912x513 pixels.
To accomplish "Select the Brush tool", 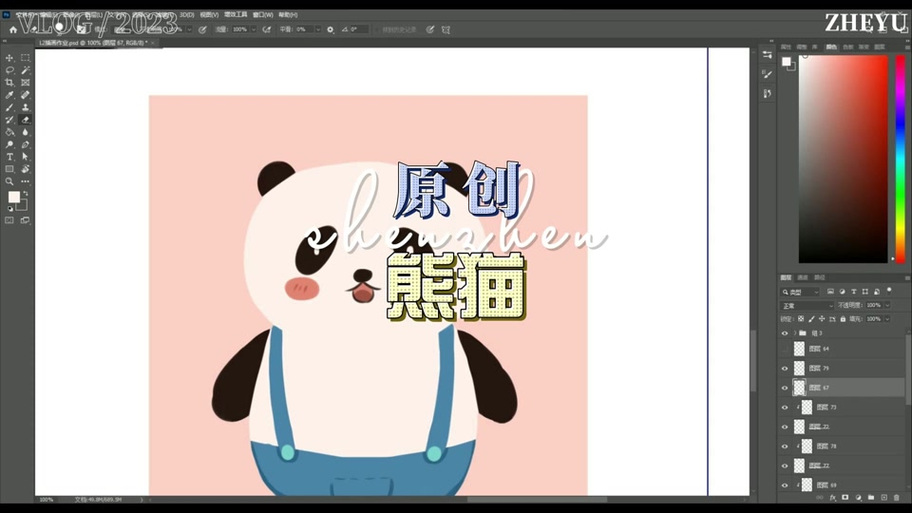I will 9,108.
